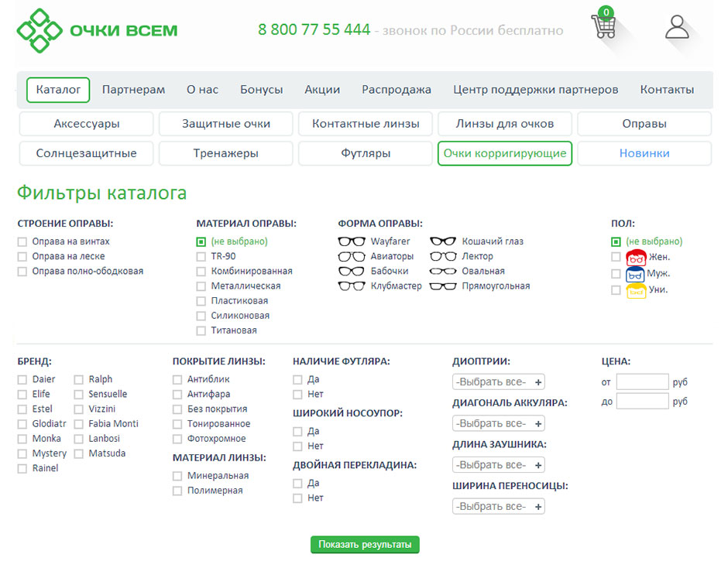Pick the Кошачий глаз frame shape icon
The height and width of the screenshot is (561, 728).
[x=443, y=241]
